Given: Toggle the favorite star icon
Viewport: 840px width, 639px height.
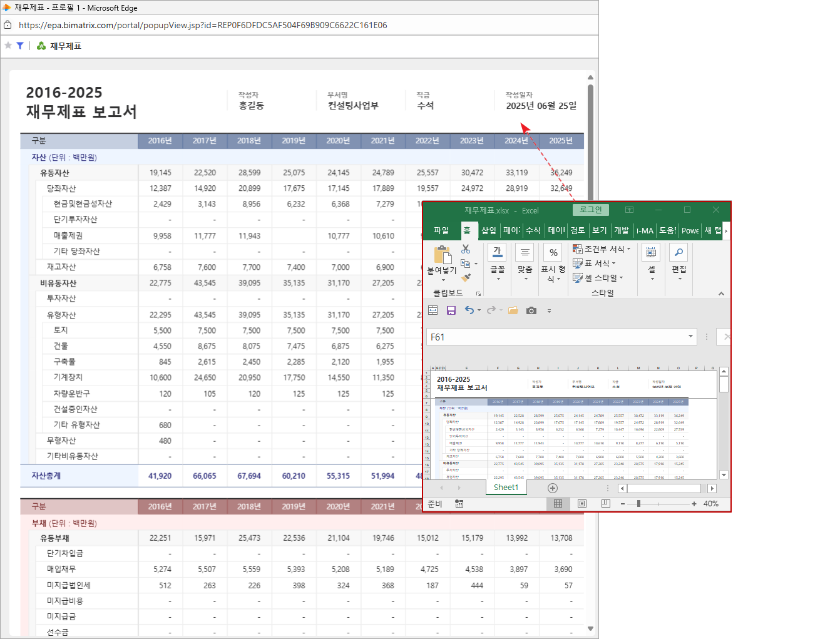Looking at the screenshot, I should pyautogui.click(x=8, y=46).
